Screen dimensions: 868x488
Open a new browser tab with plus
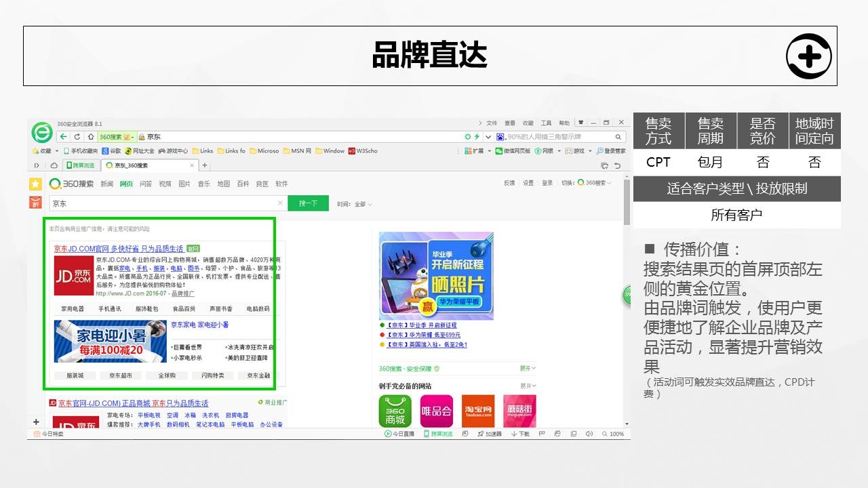click(205, 165)
